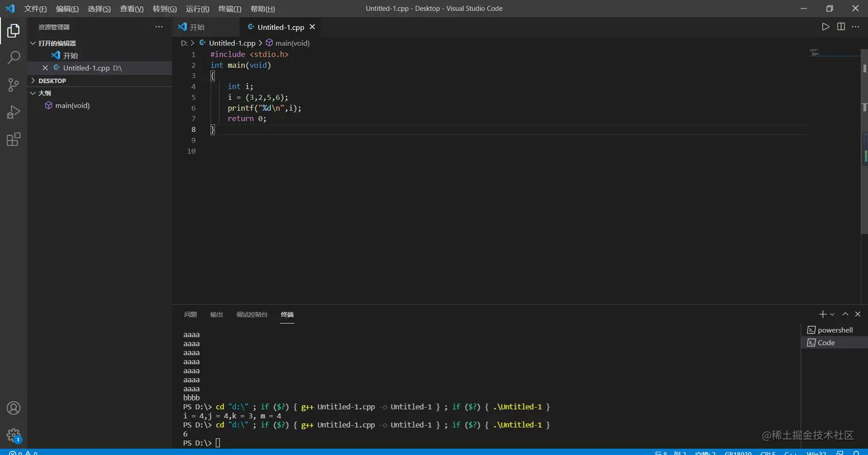Screen dimensions: 868x455
Task: Place cursor on the 'int i;' line
Action: (x=241, y=87)
